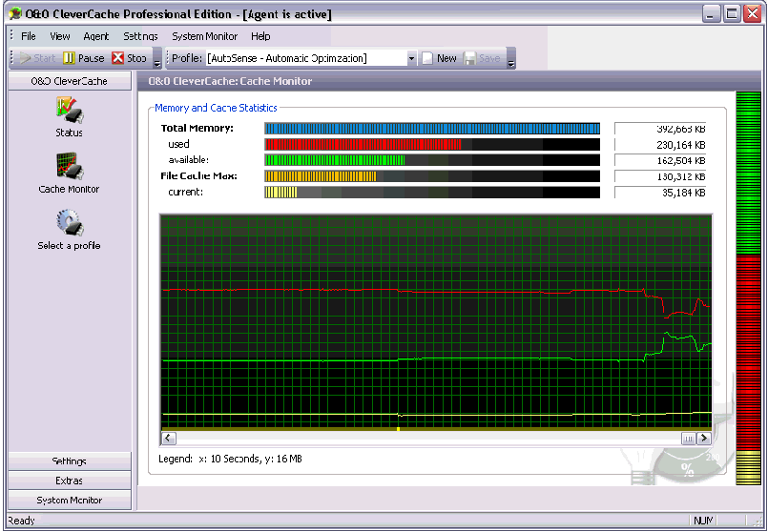Viewport: 768px width, 532px height.
Task: Expand the Profile dropdown list
Action: 411,59
